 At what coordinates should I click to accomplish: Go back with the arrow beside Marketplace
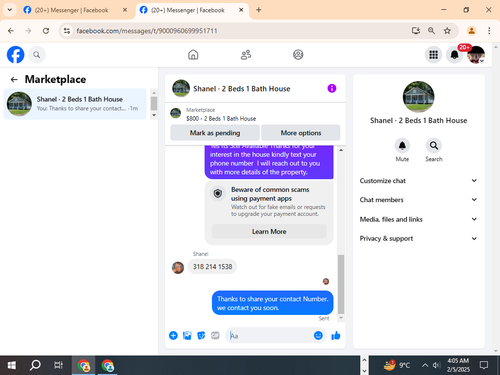[14, 79]
